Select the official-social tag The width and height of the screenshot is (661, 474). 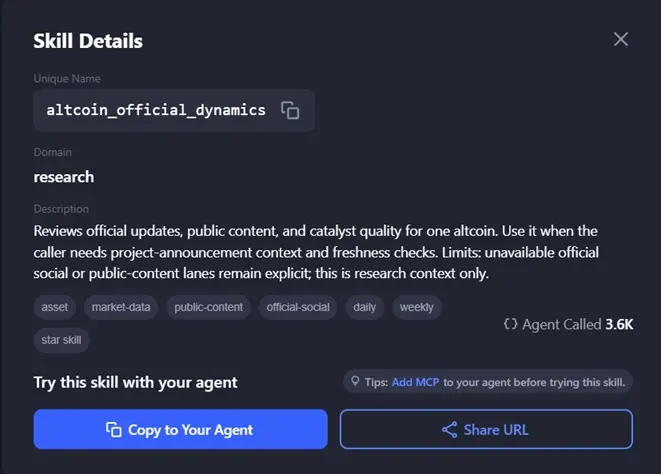298,307
